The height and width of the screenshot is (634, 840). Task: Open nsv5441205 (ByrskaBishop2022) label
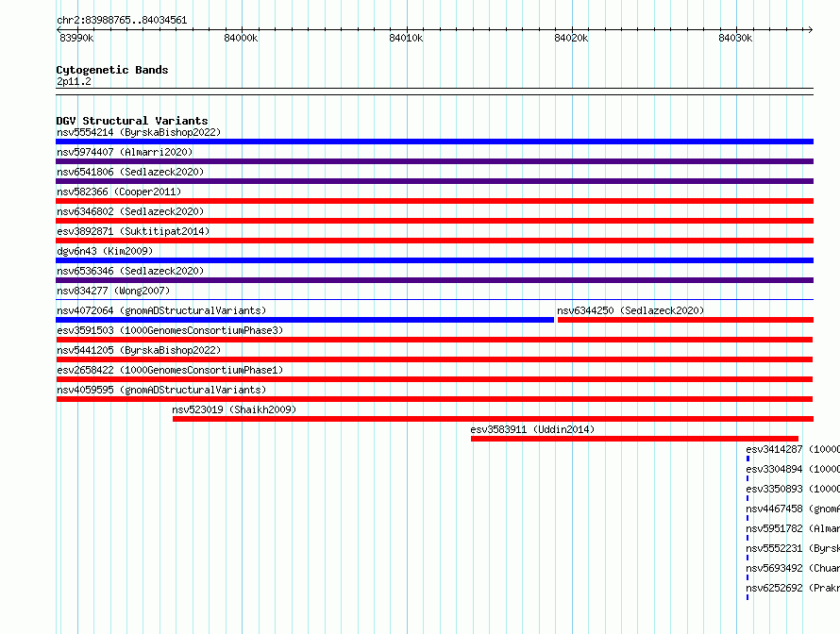point(139,350)
